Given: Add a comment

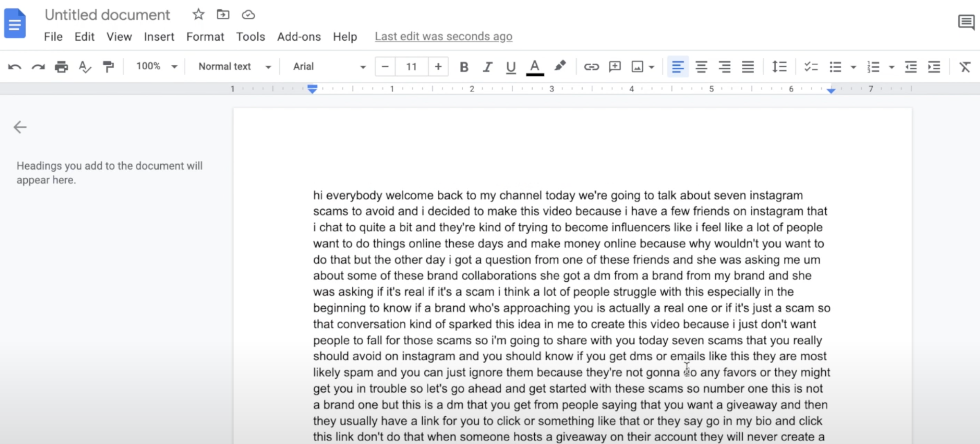Looking at the screenshot, I should click(615, 66).
